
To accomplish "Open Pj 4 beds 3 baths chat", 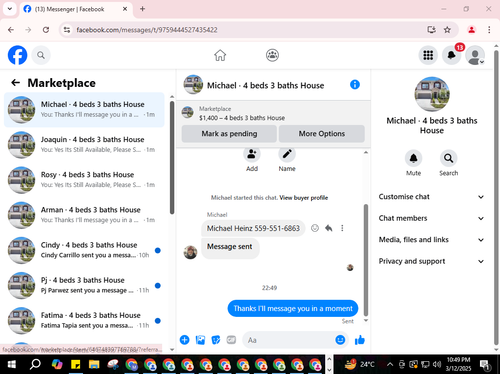I will click(84, 285).
